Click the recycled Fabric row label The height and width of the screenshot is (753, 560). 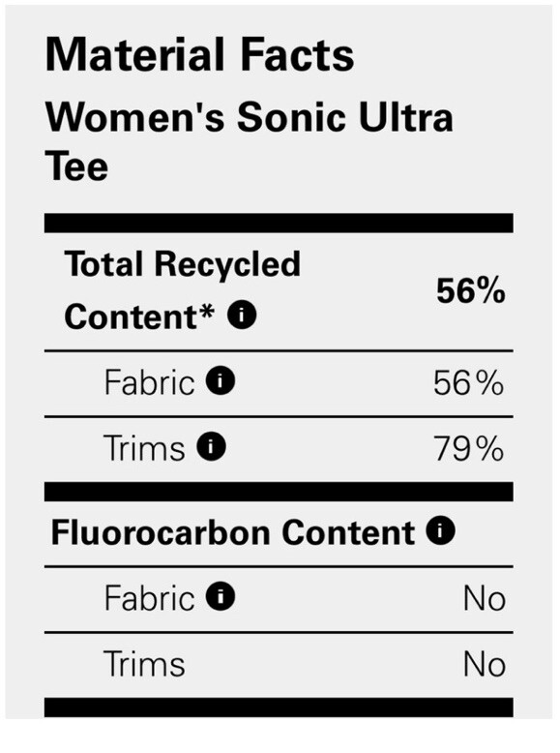[x=150, y=382]
